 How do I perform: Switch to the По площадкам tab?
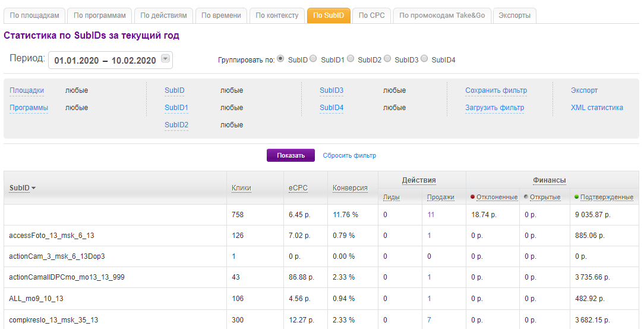click(x=34, y=15)
